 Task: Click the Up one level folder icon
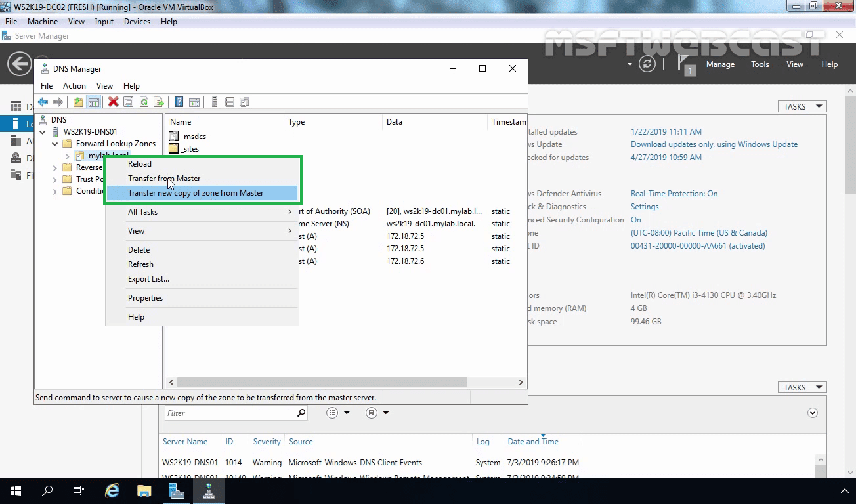click(78, 102)
